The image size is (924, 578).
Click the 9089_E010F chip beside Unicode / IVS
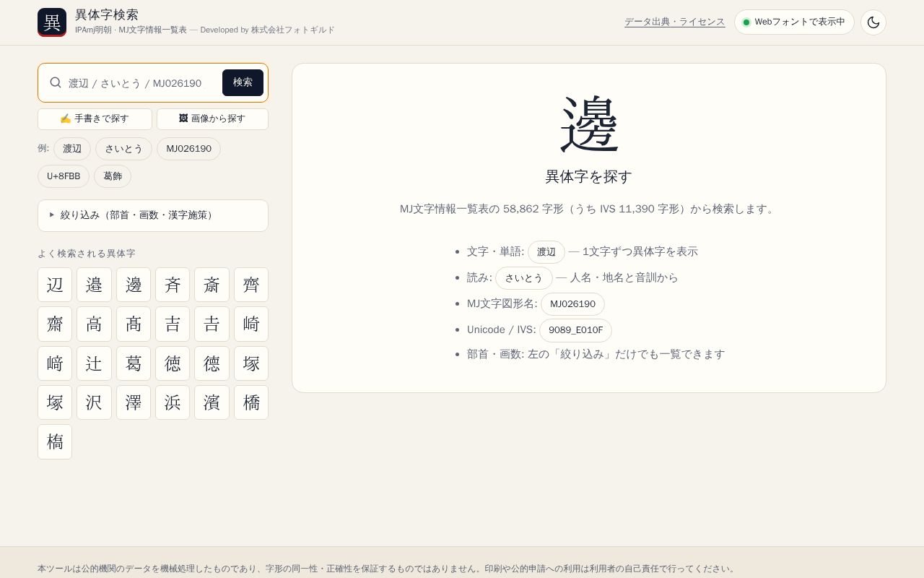tap(575, 330)
